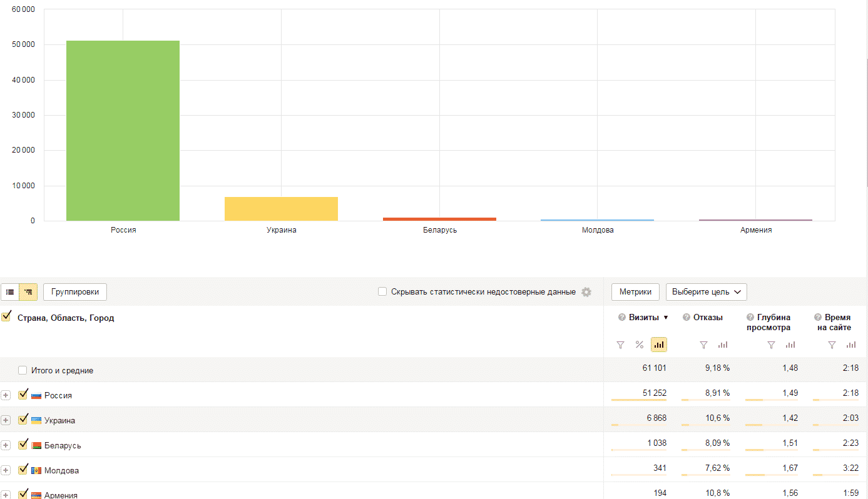Uncheck the Украина row checkbox
Viewport: 868px width, 499px height.
point(23,420)
